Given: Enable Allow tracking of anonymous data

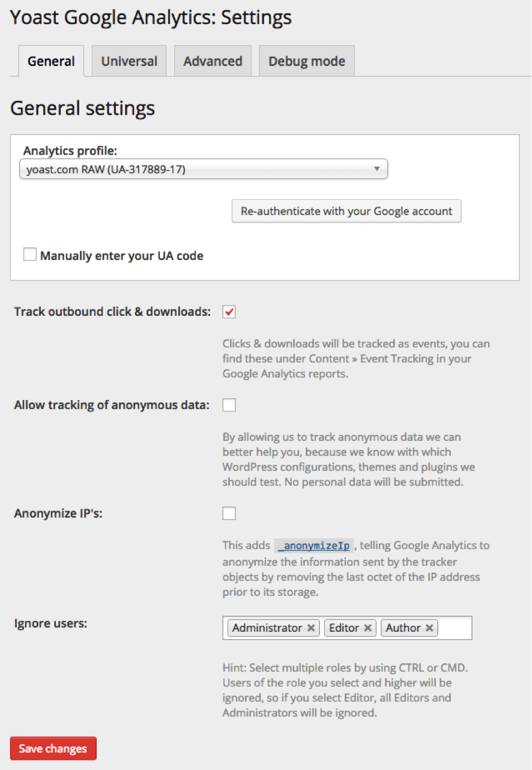Looking at the screenshot, I should coord(229,405).
